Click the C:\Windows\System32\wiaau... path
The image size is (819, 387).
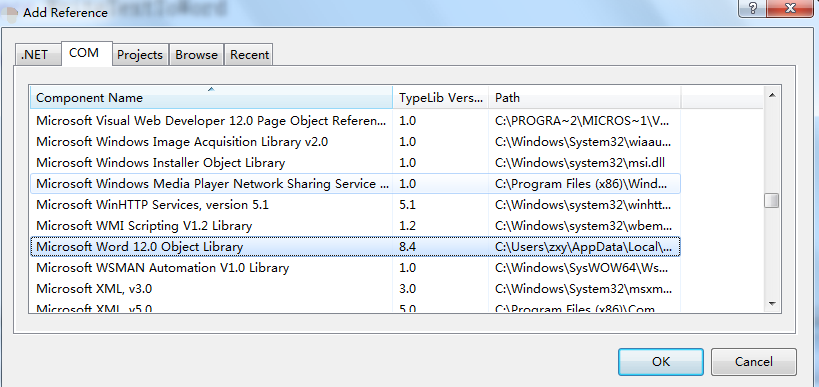pyautogui.click(x=583, y=142)
